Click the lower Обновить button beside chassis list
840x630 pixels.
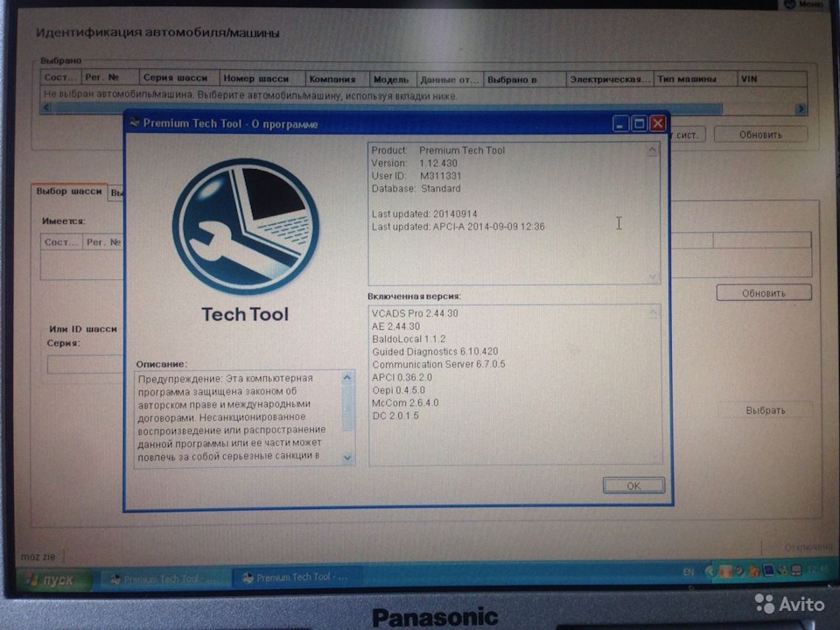(764, 293)
